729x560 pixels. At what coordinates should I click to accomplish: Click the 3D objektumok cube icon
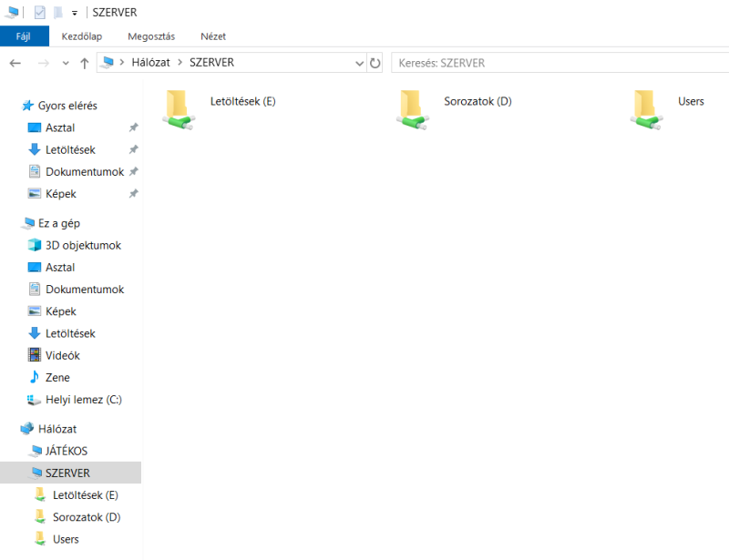(x=35, y=245)
